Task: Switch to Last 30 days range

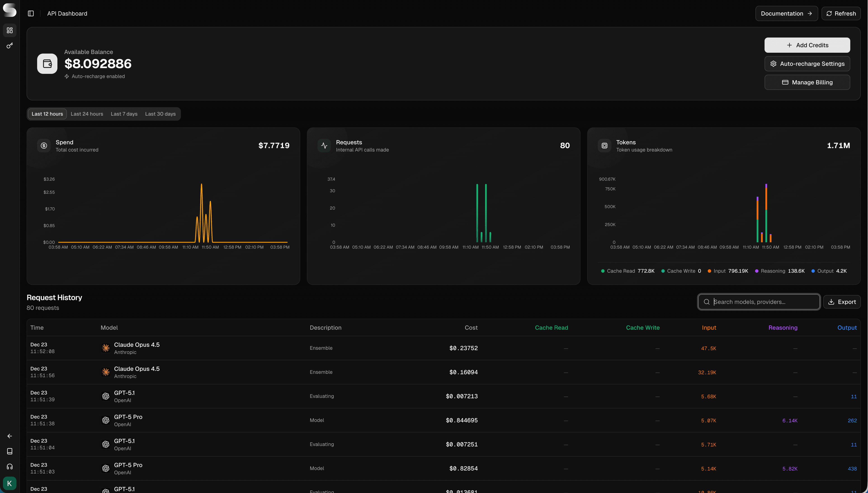Action: (x=160, y=114)
